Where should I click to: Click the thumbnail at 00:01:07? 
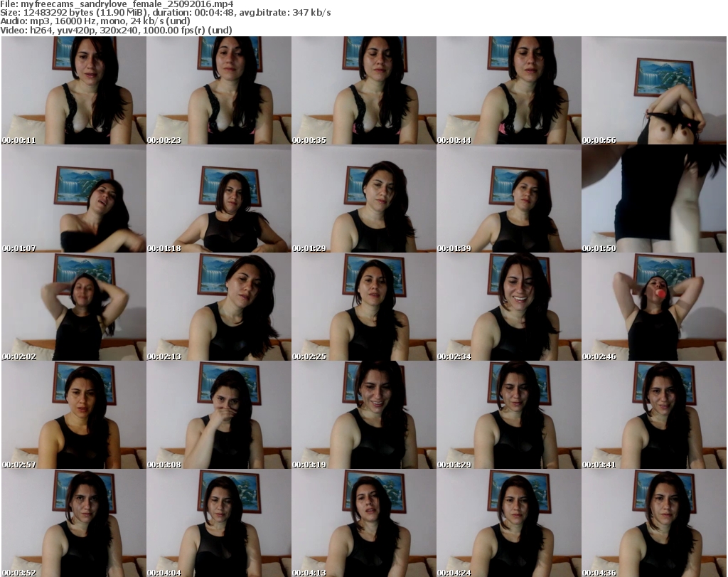[73, 199]
